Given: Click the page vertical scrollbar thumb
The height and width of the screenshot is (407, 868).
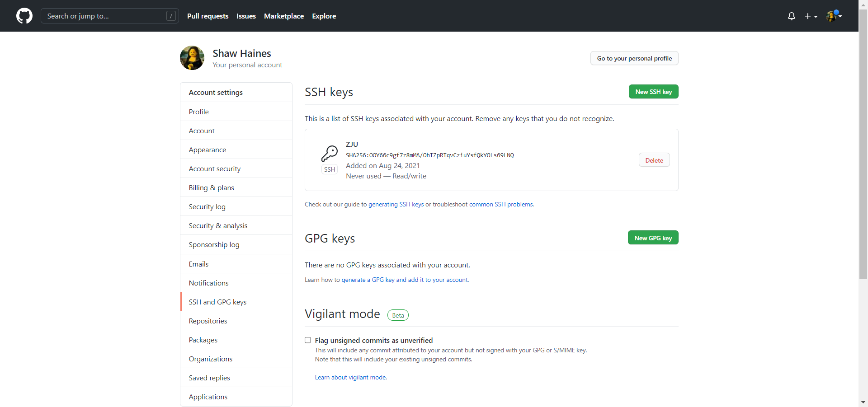Looking at the screenshot, I should [863, 144].
